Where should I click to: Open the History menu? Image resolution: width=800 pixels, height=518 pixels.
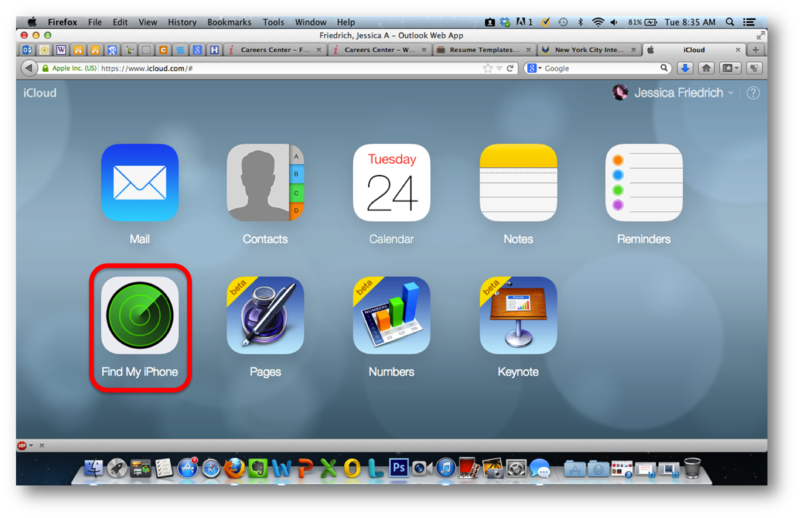(x=182, y=21)
